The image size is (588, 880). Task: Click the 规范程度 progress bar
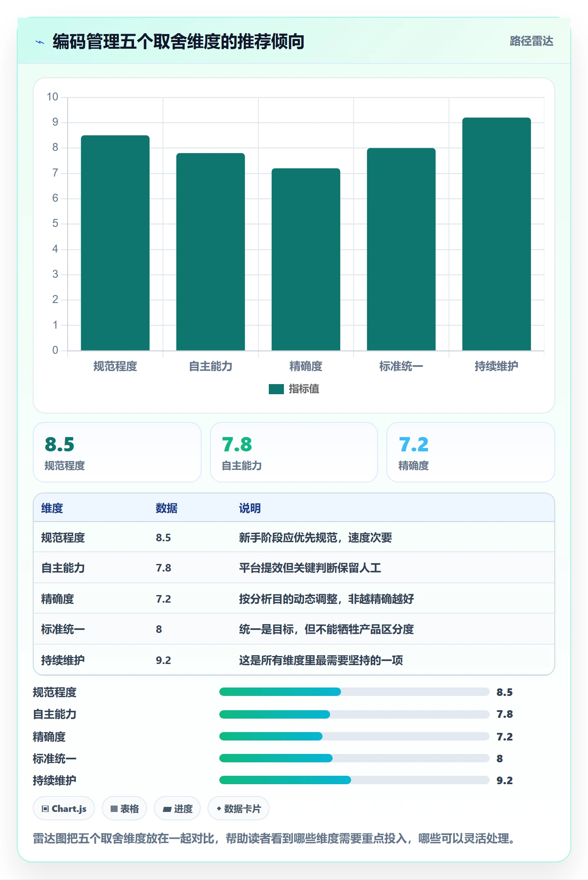click(354, 692)
